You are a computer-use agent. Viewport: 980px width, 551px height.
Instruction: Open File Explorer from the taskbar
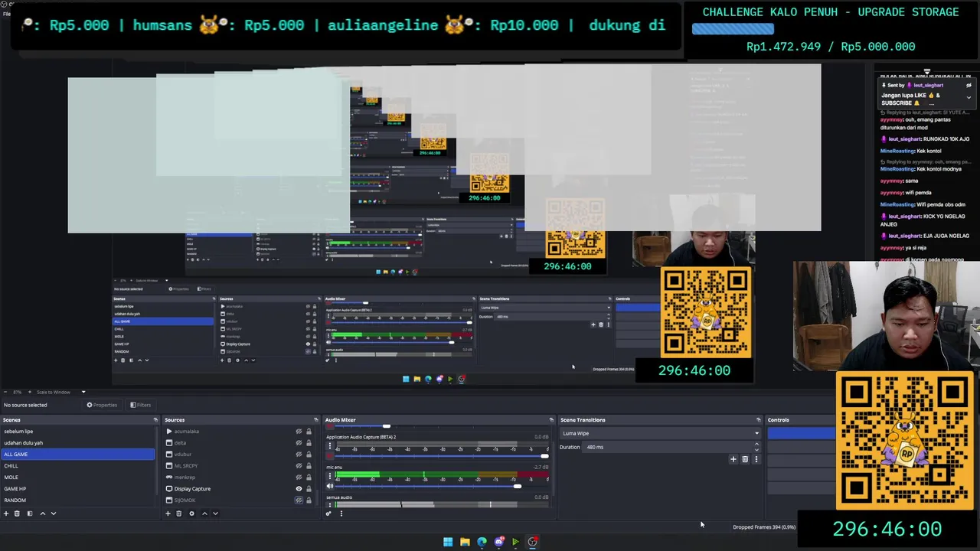[465, 542]
